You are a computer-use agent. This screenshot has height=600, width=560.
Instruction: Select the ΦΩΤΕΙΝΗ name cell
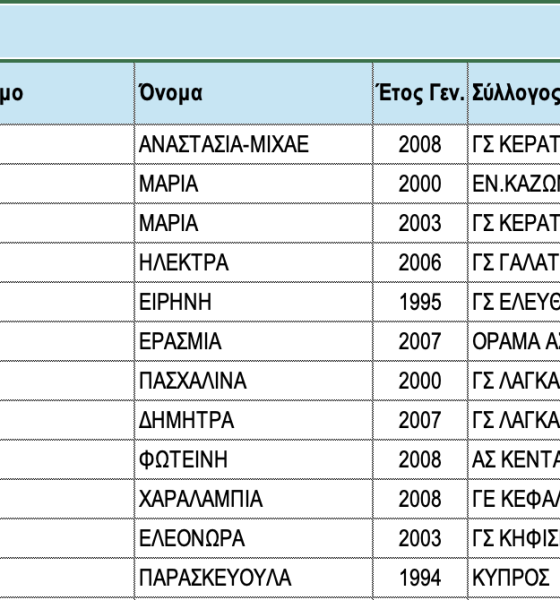pyautogui.click(x=253, y=460)
